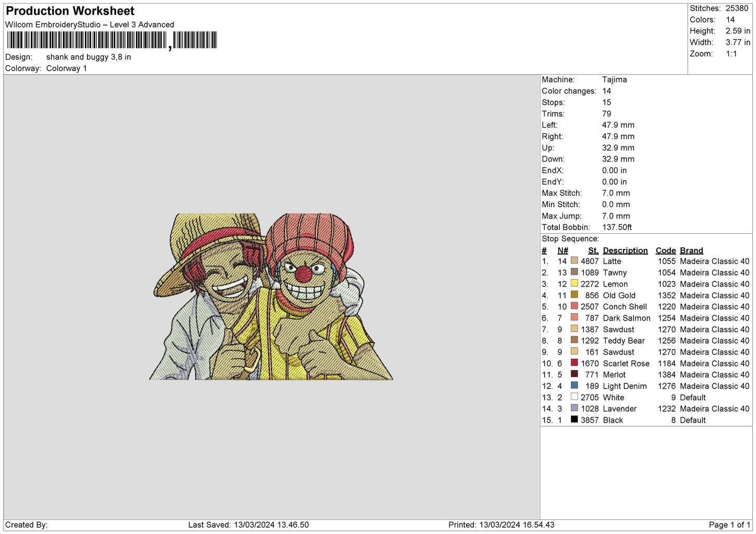Click the Width value 3.77 in

738,42
